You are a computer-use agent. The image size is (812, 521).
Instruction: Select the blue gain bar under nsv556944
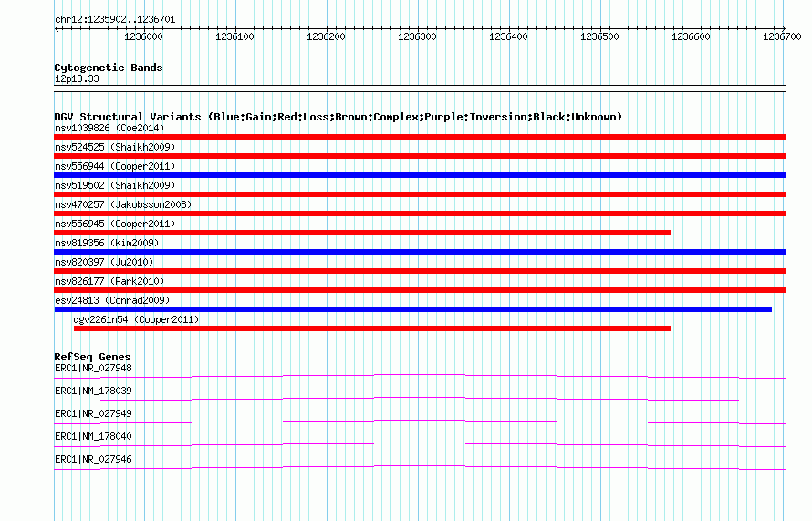(x=420, y=175)
